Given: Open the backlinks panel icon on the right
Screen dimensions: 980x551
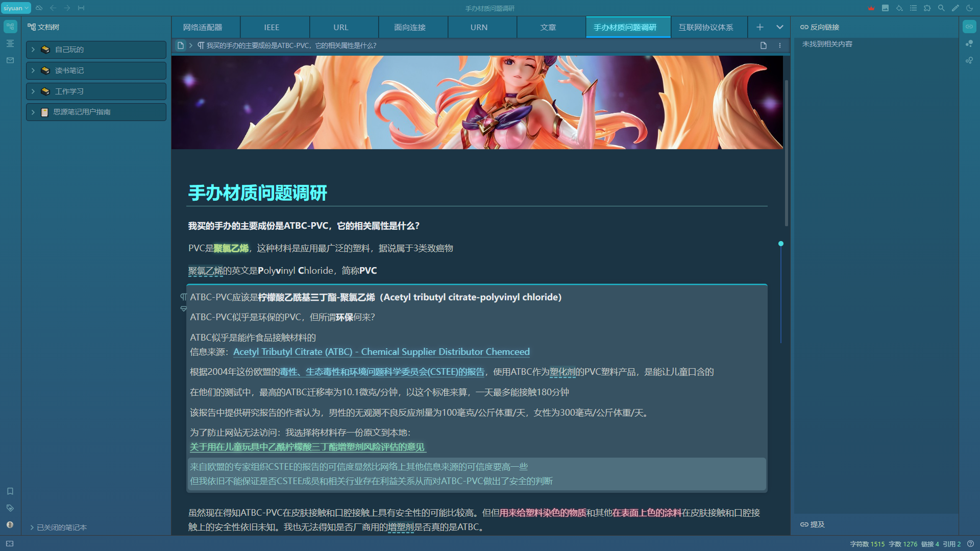Looking at the screenshot, I should click(x=969, y=26).
